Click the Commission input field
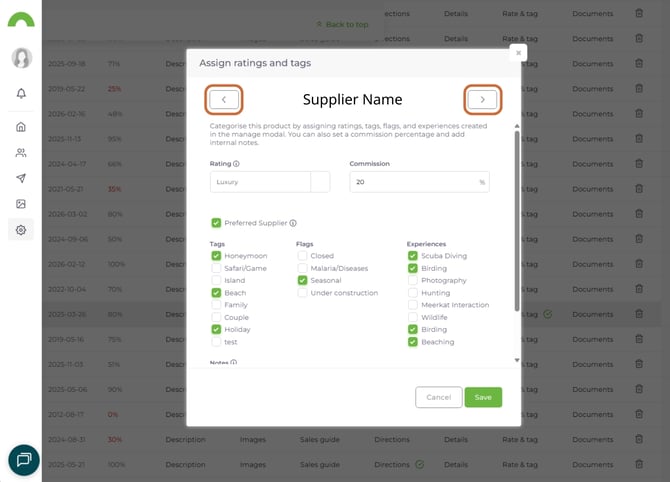 coord(410,182)
